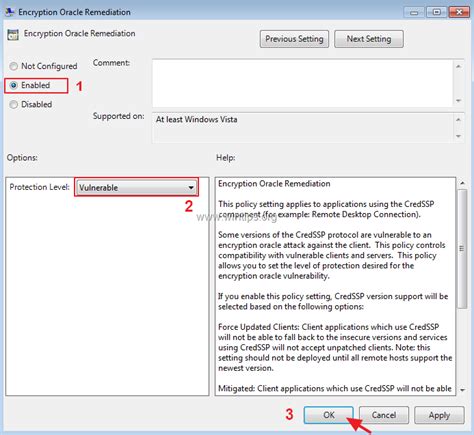Click the Supported on scroll up arrow
This screenshot has height=435, width=474.
point(459,119)
